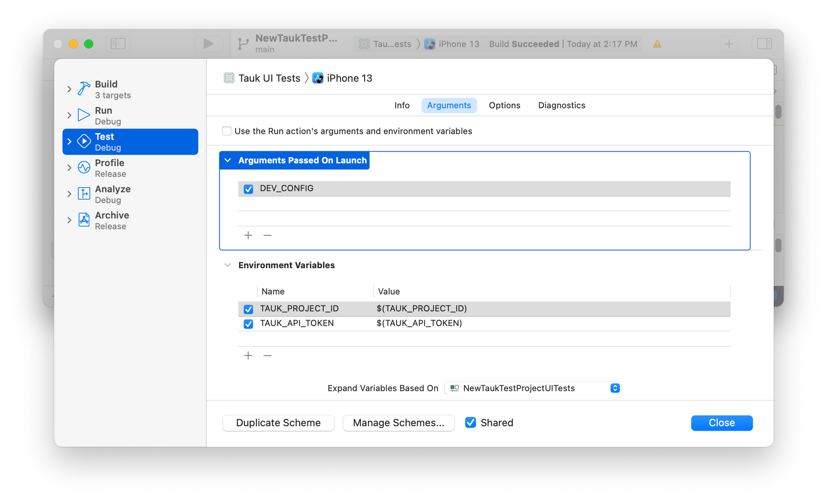
Task: Click the Duplicate Scheme button
Action: pos(277,423)
